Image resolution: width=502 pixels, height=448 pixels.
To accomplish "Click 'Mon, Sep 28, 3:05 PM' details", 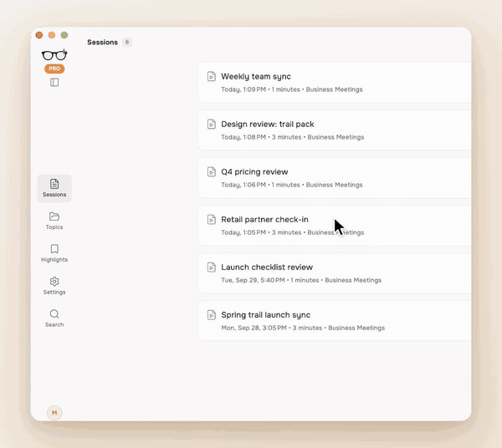I will pos(303,328).
